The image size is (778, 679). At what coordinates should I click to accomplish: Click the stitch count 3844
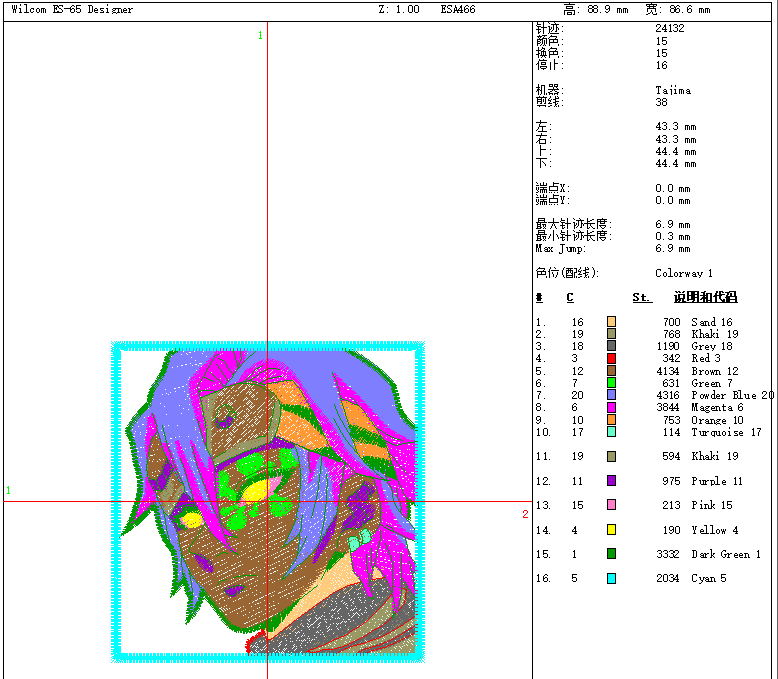click(x=667, y=408)
